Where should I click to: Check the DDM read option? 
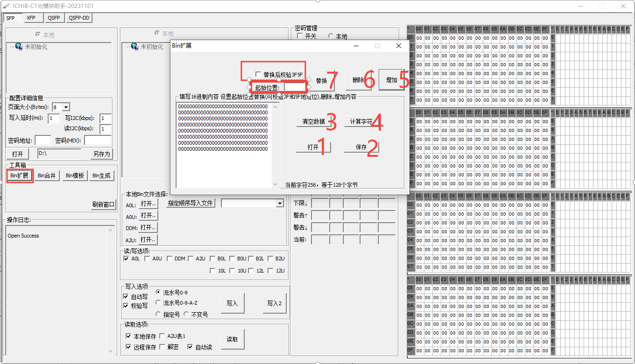(x=169, y=258)
